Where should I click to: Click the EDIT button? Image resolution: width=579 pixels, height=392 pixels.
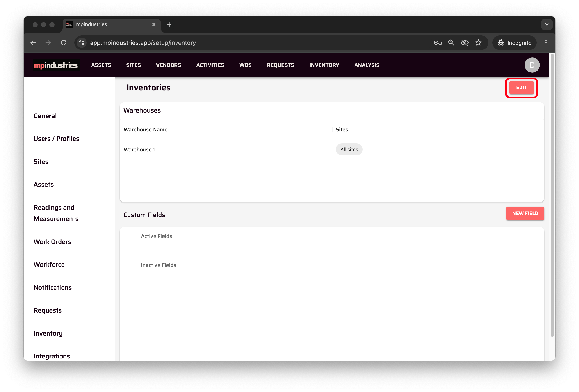[x=521, y=88]
